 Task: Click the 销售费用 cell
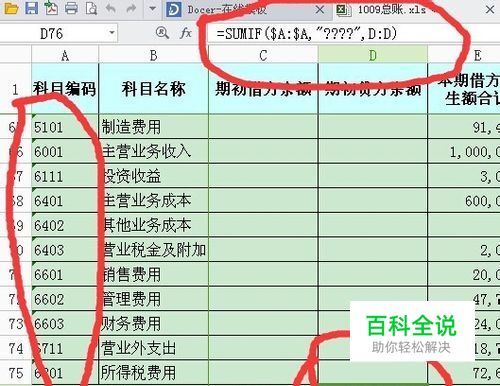coord(153,274)
